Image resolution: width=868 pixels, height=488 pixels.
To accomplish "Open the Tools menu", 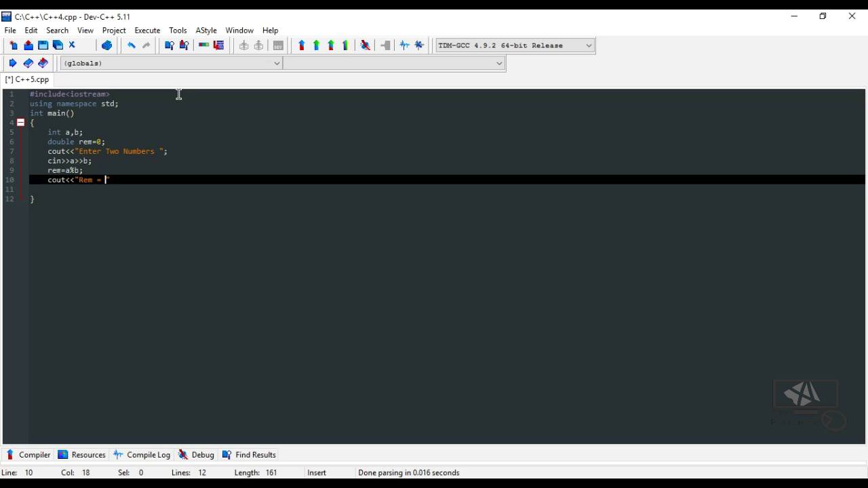I will [178, 30].
